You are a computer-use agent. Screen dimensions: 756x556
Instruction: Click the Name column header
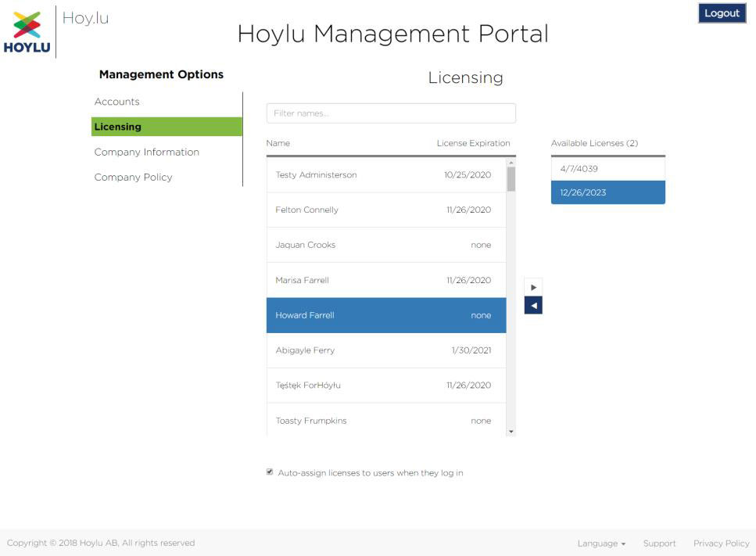(x=278, y=143)
